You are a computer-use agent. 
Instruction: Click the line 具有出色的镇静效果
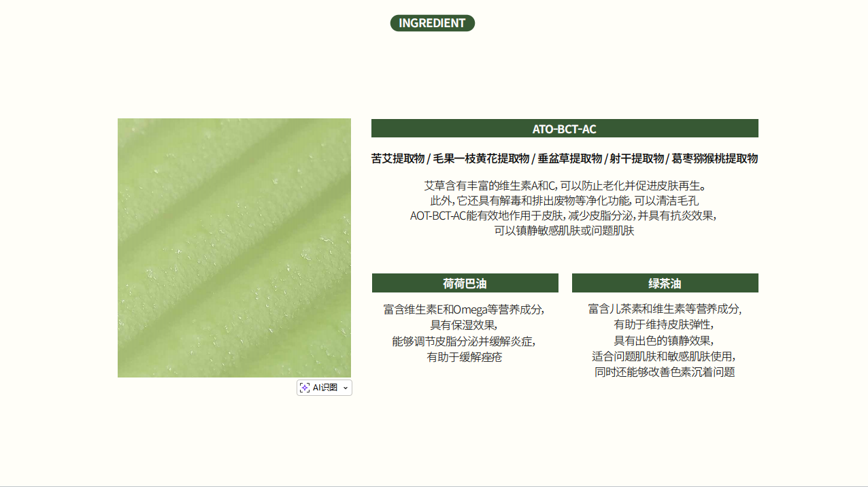664,341
